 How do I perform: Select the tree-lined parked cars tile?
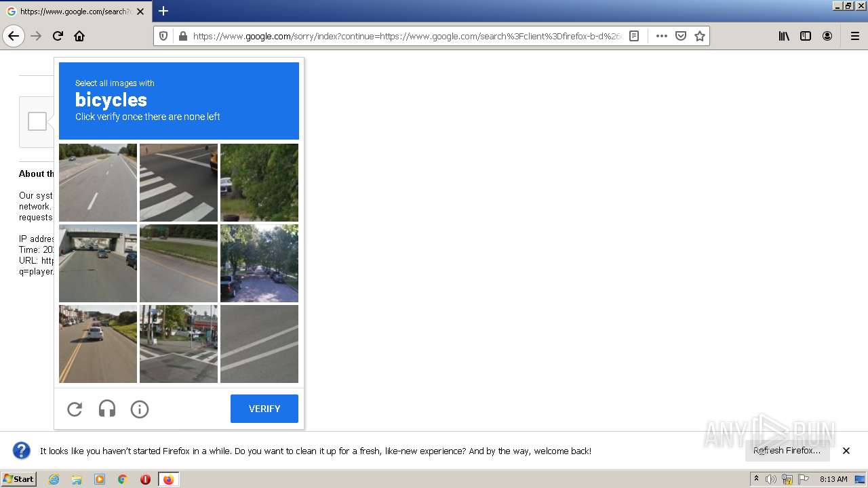[x=259, y=263]
